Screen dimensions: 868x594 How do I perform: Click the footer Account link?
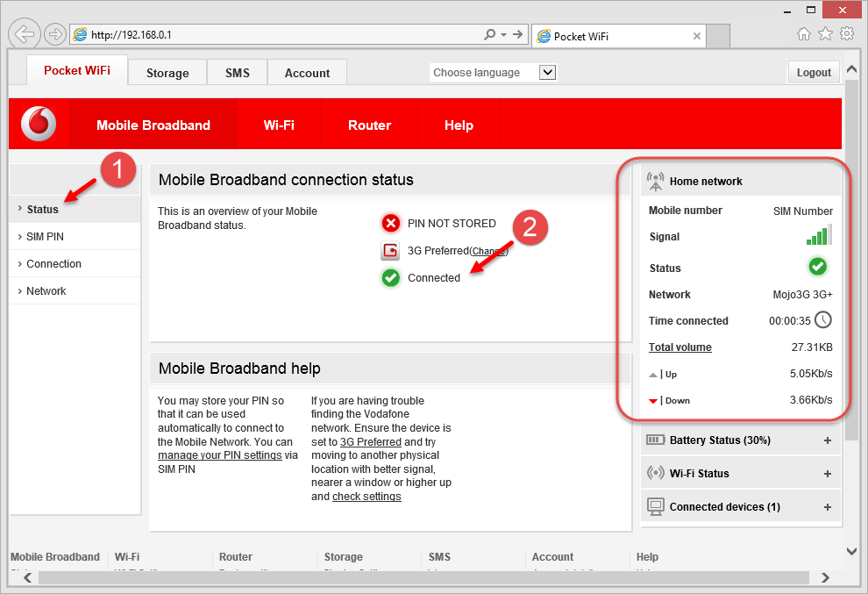pyautogui.click(x=552, y=556)
